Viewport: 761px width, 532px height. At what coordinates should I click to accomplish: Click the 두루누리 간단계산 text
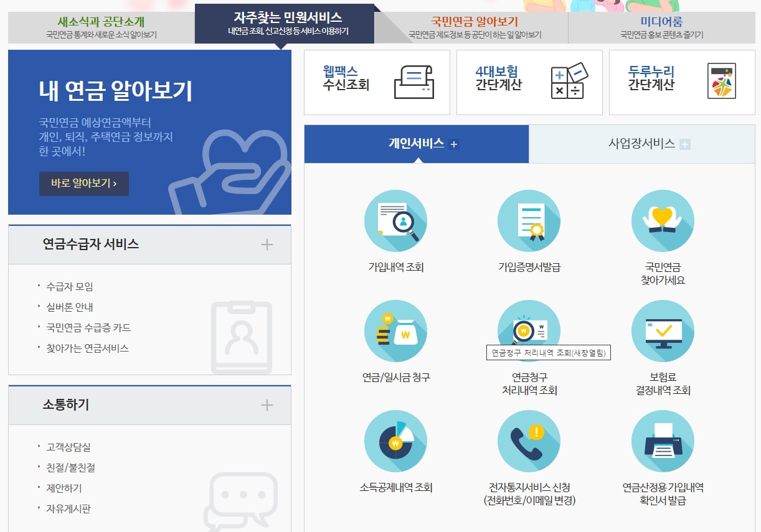click(x=651, y=78)
